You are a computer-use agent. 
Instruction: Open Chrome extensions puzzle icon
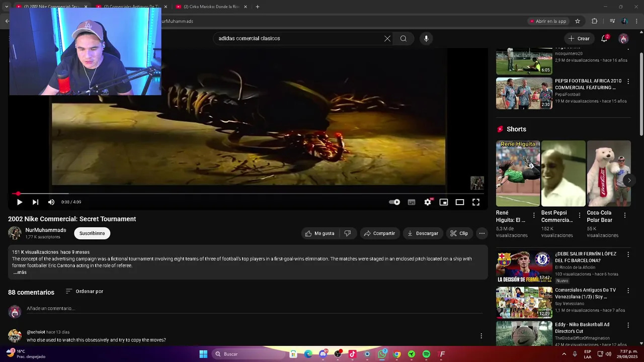point(594,21)
